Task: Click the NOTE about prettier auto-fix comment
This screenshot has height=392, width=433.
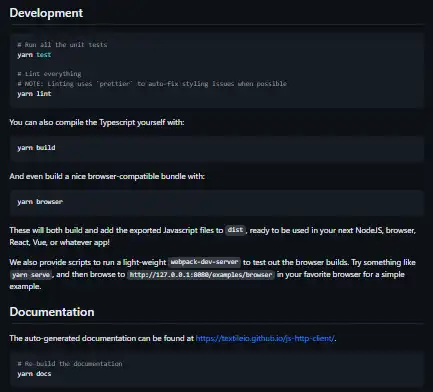Action: coord(152,84)
